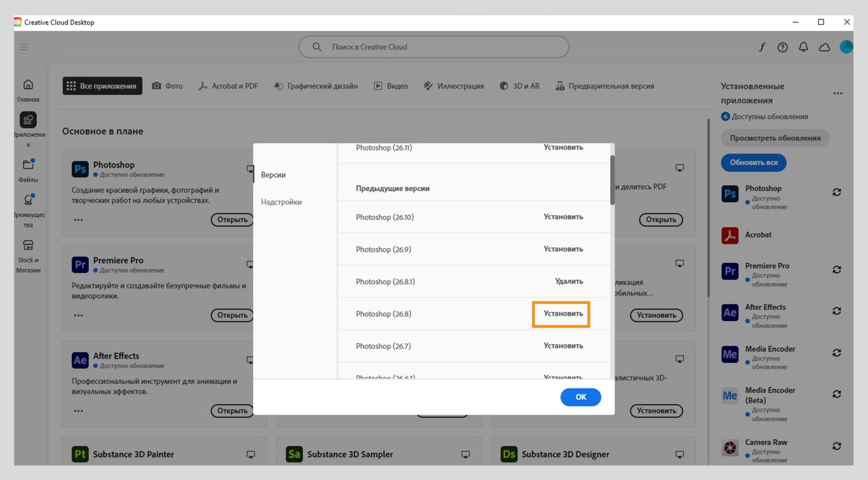Install Photoshop (26.9)

(563, 249)
